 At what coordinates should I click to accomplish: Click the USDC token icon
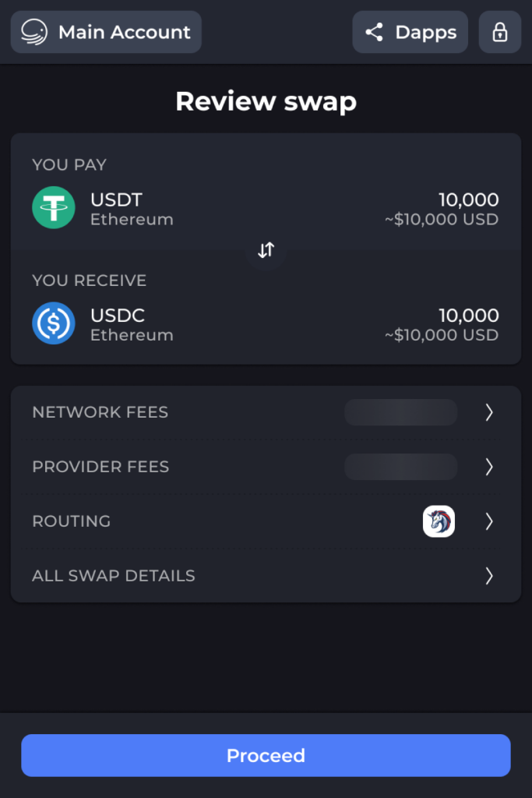[51, 323]
